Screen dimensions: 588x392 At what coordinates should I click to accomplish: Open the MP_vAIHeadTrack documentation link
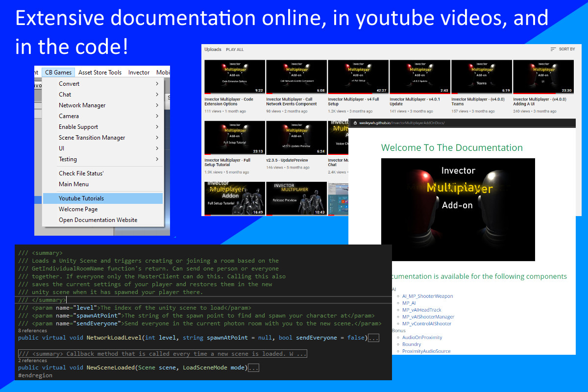coord(421,310)
